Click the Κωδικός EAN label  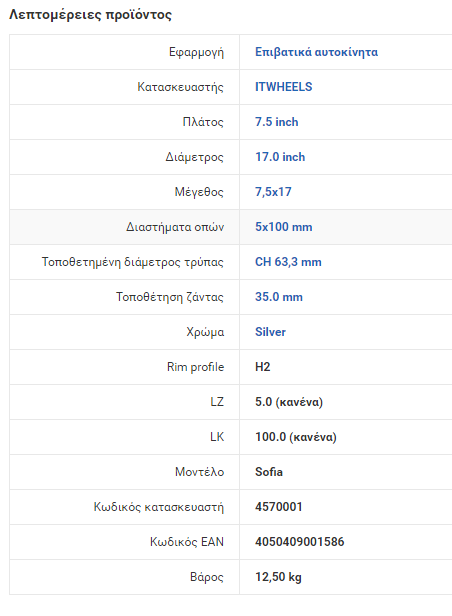click(x=187, y=542)
